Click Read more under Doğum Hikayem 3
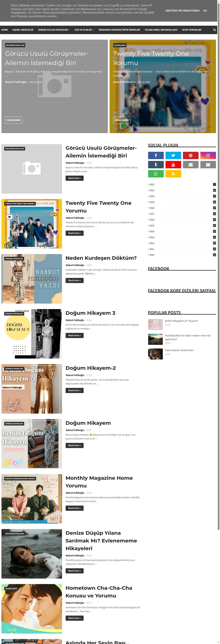Viewport: 220px width, 644px height. tap(75, 336)
